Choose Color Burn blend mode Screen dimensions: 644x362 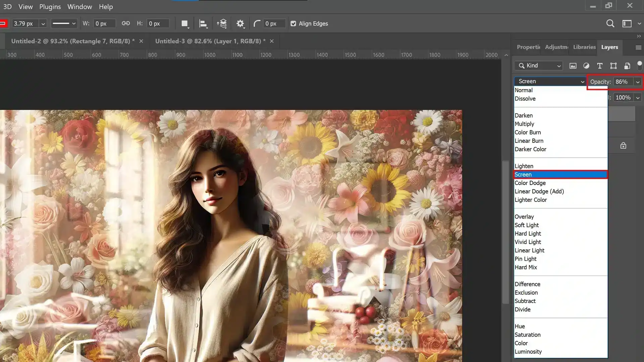(561, 132)
